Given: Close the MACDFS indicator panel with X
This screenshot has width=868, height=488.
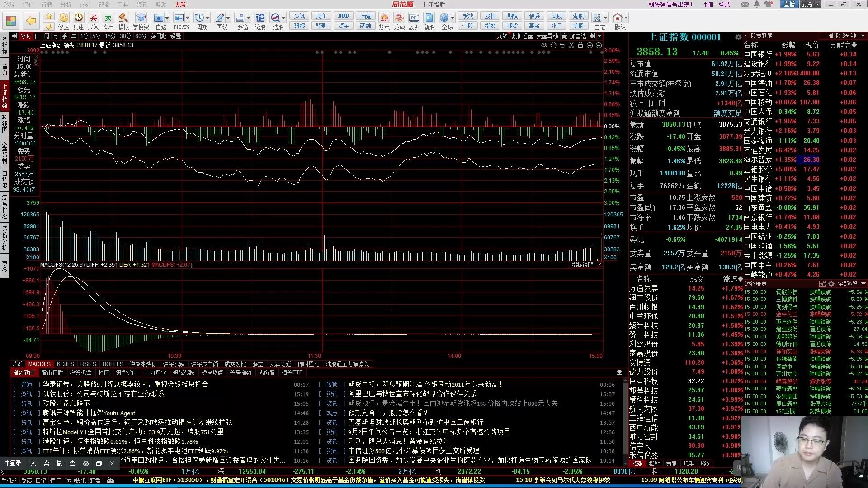Looking at the screenshot, I should click(x=600, y=264).
